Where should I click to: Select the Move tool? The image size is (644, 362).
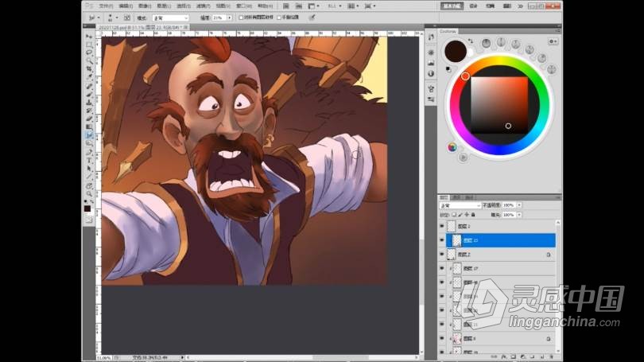89,36
